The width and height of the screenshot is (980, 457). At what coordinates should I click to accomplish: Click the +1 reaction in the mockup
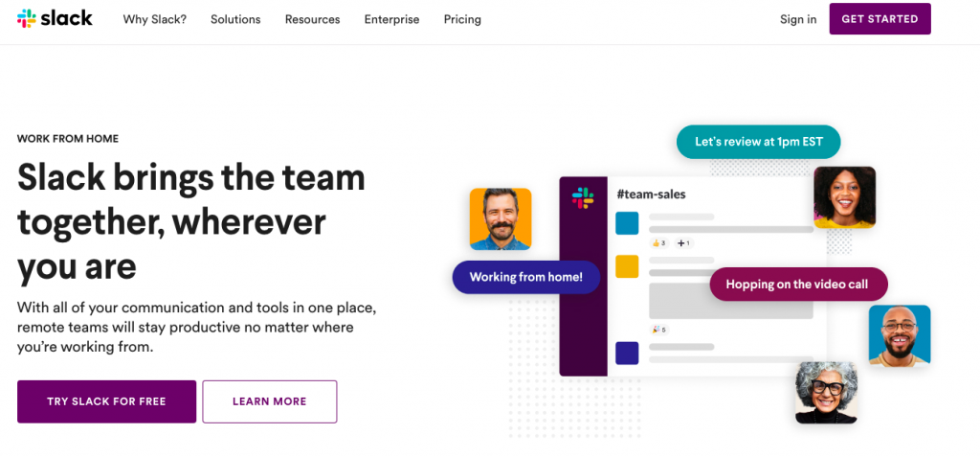pos(683,243)
